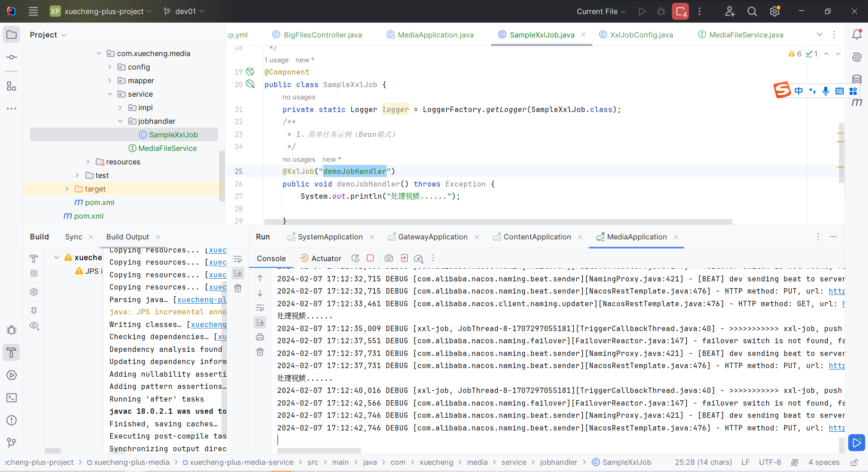The height and width of the screenshot is (472, 868).
Task: Switch to BigFilesController.java tab
Action: 317,35
